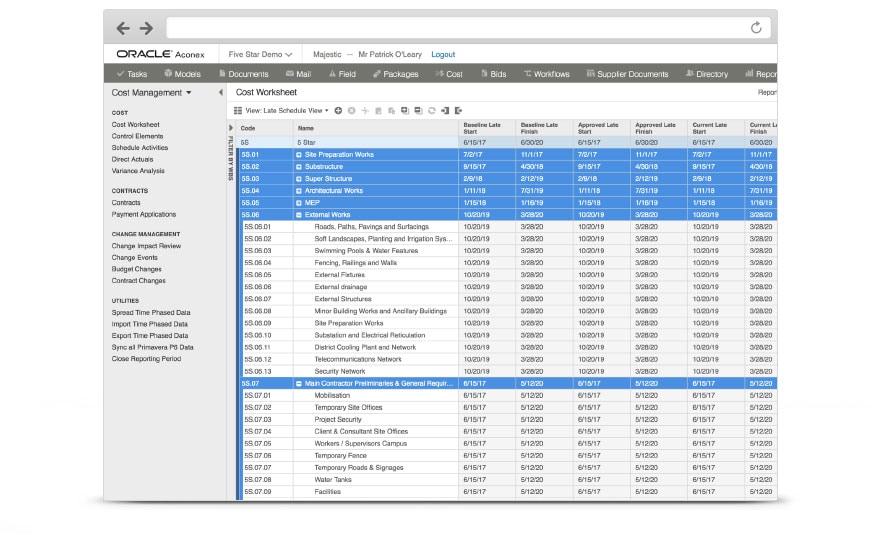
Task: Click the browser back arrow
Action: coord(122,28)
